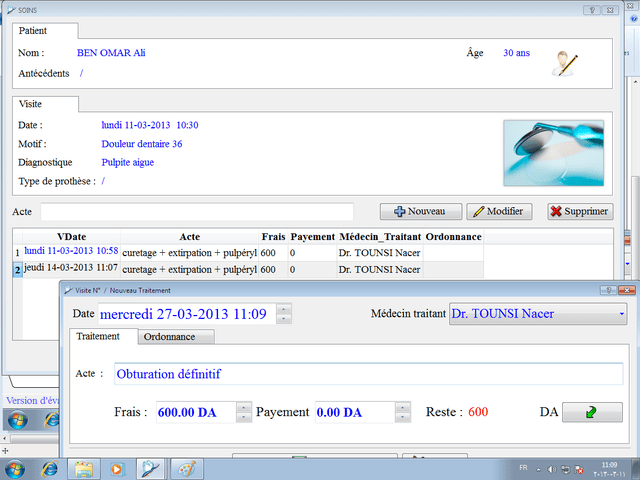Click the Modifier button with pencil
The image size is (640, 480).
click(x=499, y=211)
